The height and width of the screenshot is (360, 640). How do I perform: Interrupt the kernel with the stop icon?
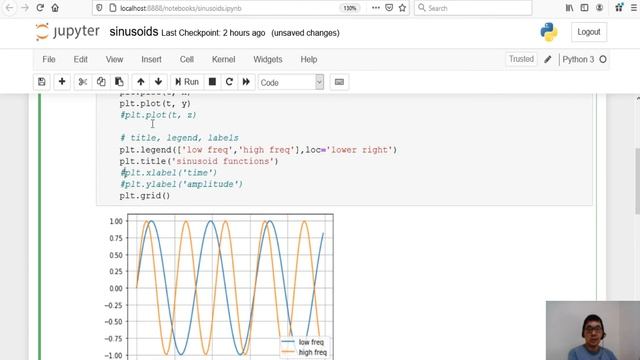(212, 82)
